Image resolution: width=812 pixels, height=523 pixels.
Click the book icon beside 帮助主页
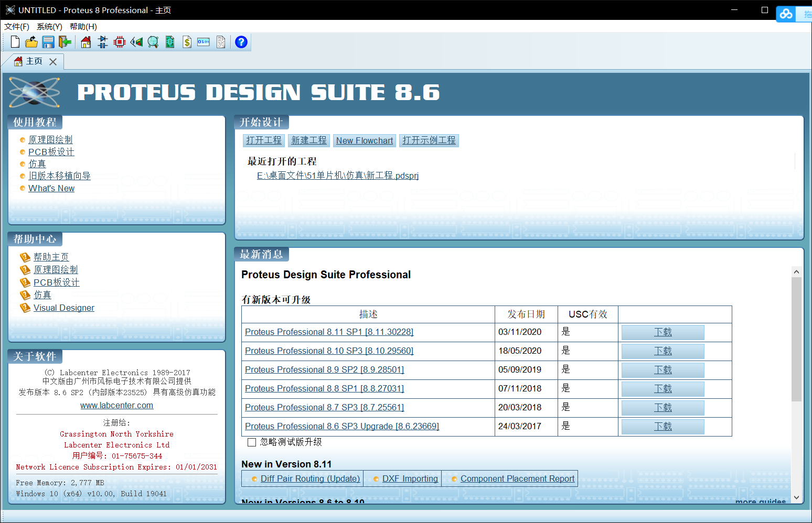tap(25, 257)
